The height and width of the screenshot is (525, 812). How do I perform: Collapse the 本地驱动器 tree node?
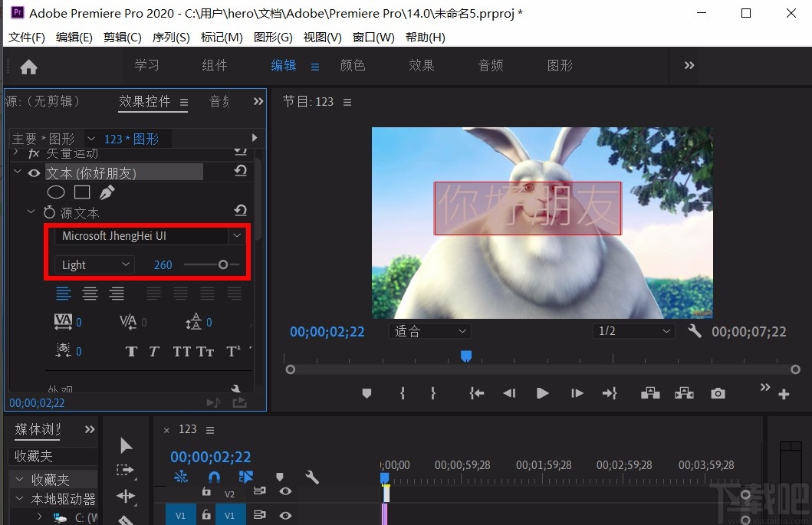[20, 499]
